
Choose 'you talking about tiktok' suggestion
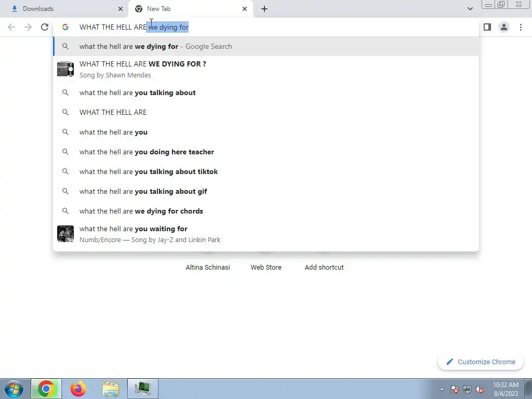(266, 171)
